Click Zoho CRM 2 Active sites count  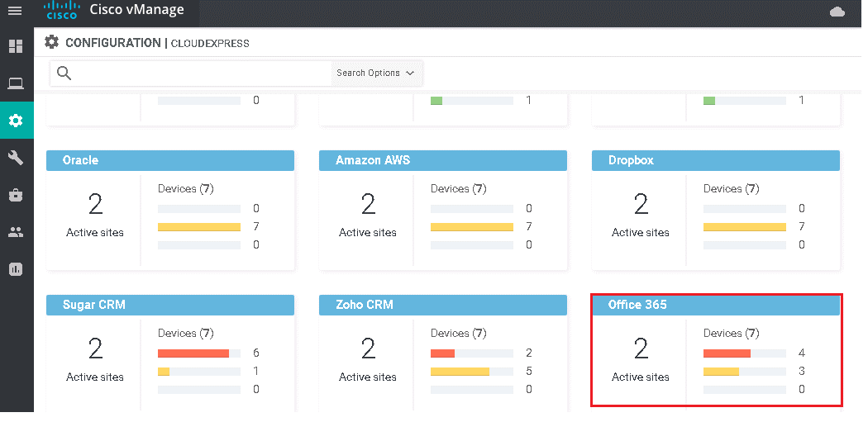[368, 349]
